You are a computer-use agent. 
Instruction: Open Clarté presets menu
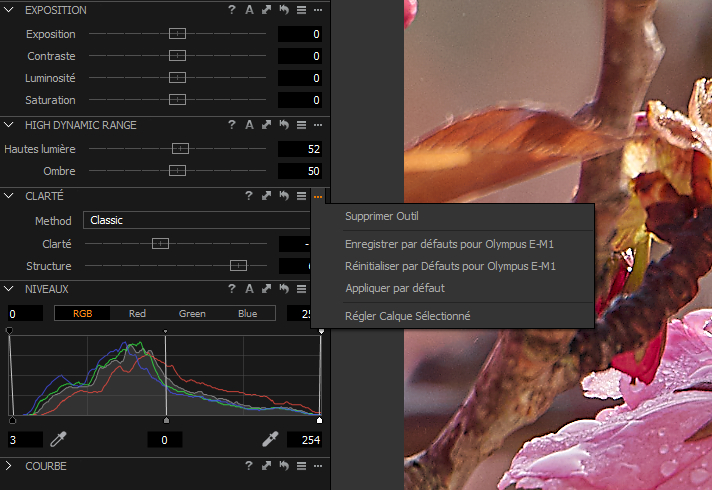[302, 196]
